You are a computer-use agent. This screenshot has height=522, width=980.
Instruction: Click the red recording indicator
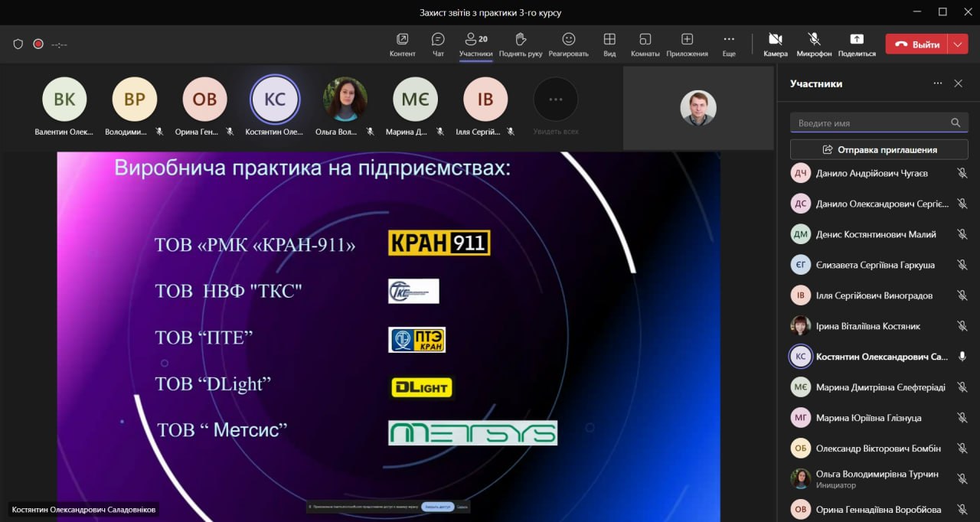tap(38, 44)
